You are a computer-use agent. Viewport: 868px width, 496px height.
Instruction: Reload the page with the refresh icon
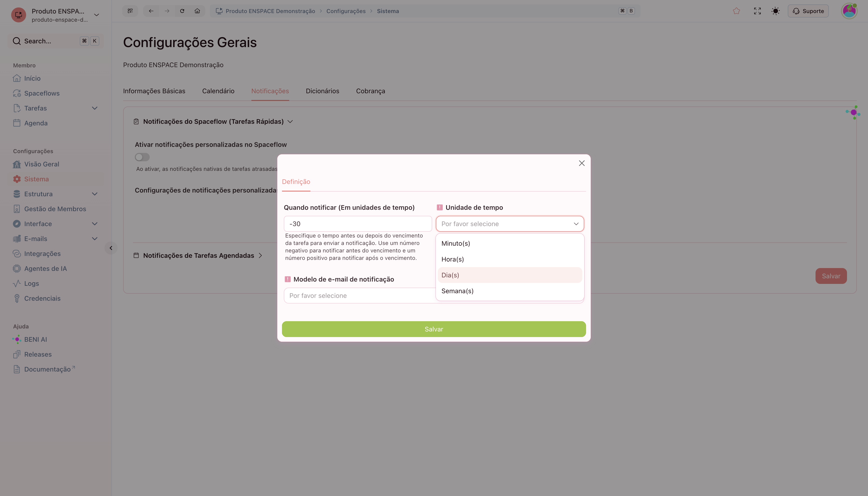[182, 11]
